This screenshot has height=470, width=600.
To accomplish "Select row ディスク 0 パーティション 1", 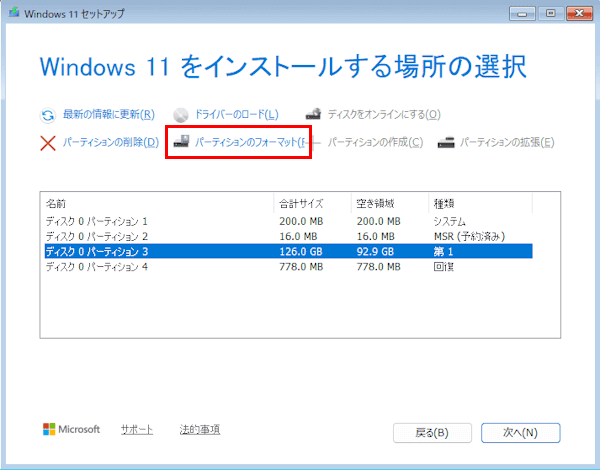I will pyautogui.click(x=289, y=221).
